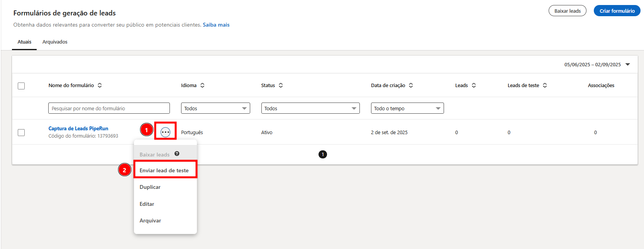
Task: Click the help icon beside Baixar leads
Action: point(177,154)
